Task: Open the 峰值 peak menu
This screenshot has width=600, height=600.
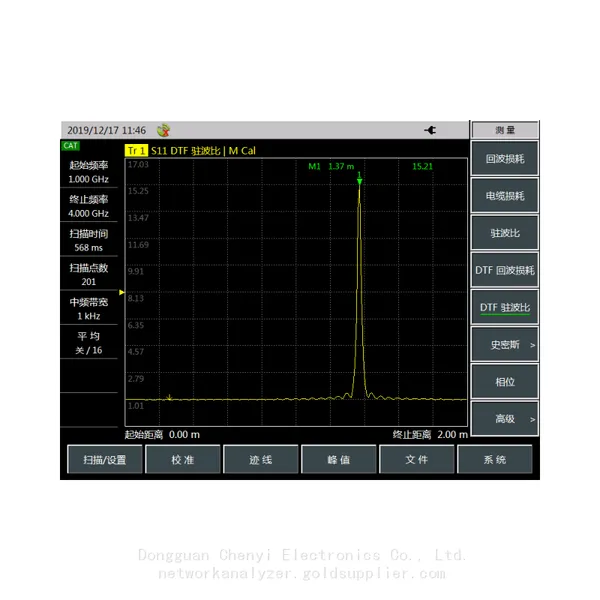Action: pos(339,459)
